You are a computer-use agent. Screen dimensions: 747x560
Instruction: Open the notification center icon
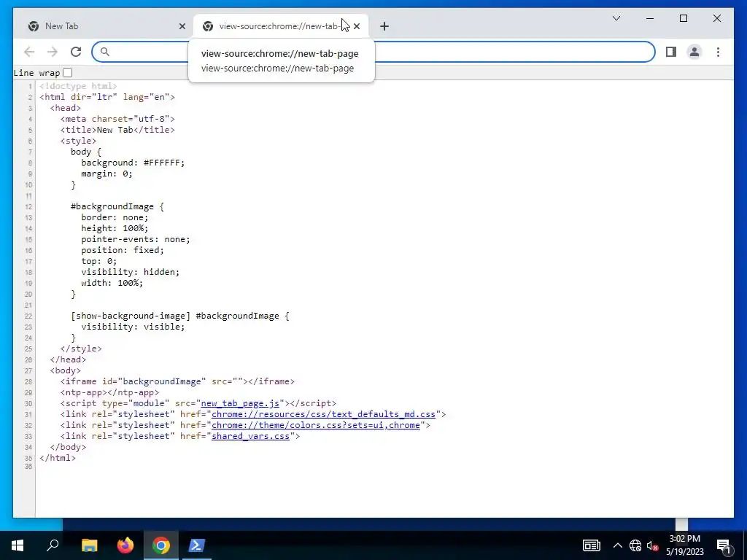click(724, 545)
